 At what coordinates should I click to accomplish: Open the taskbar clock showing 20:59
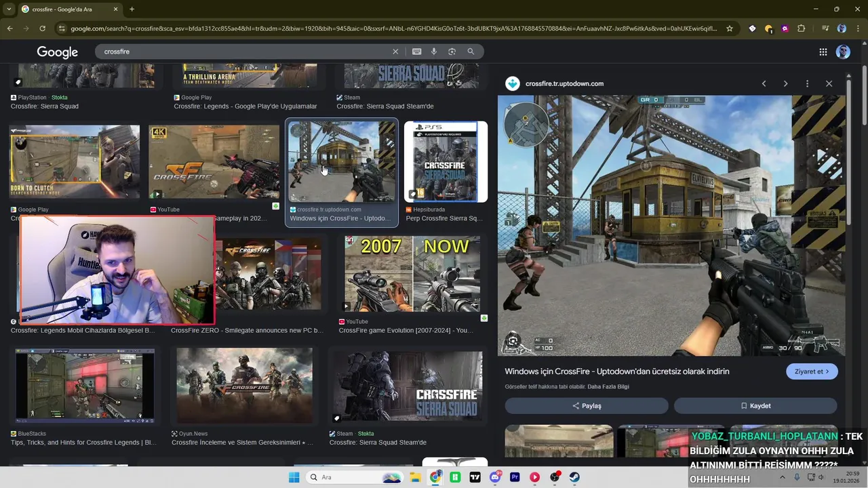846,477
